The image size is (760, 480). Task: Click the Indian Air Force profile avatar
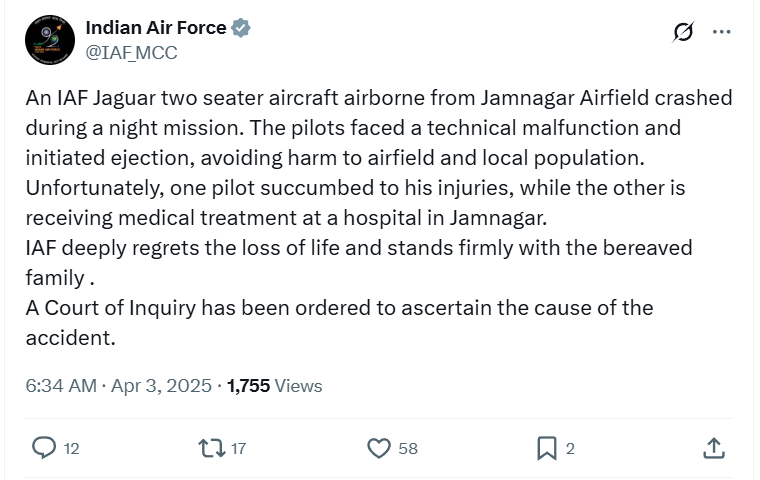pos(48,41)
